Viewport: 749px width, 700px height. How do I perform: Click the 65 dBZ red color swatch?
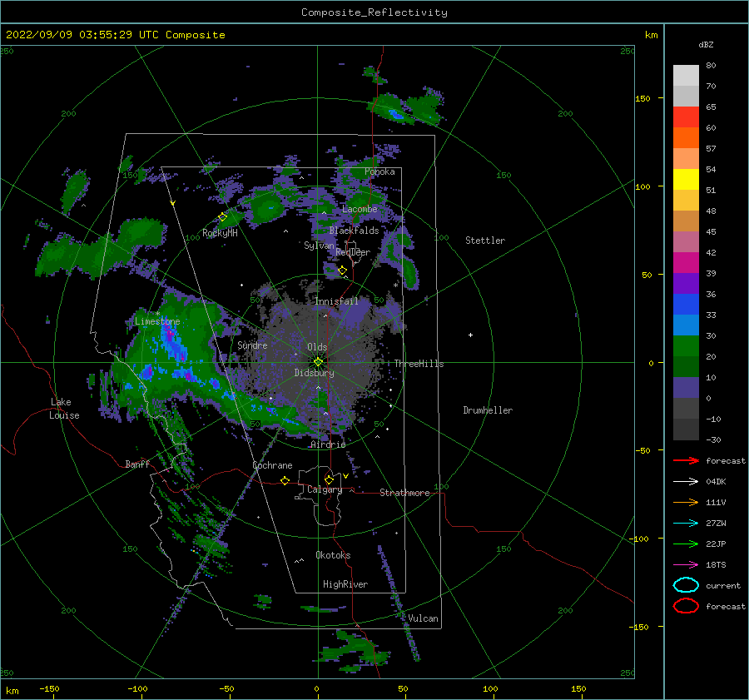[686, 117]
